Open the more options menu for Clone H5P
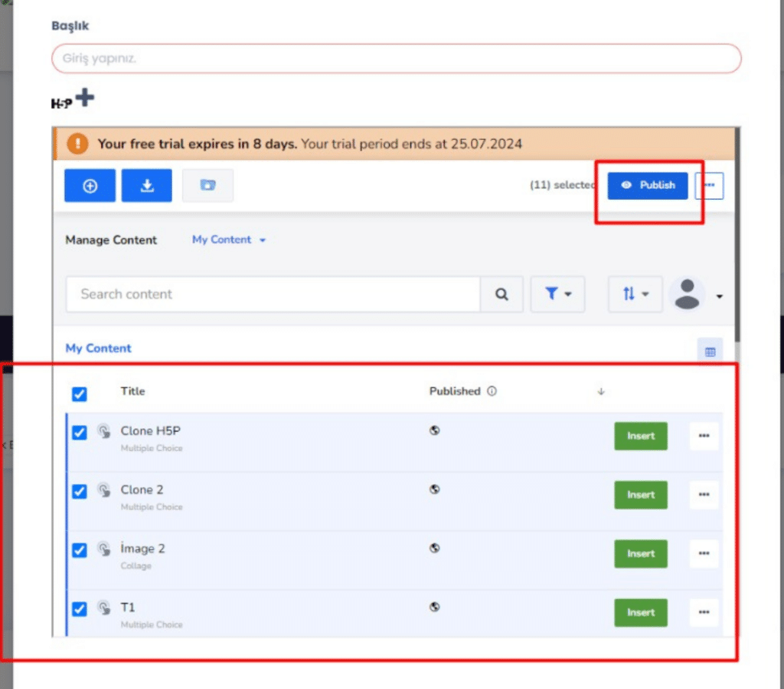784x689 pixels. click(x=704, y=436)
